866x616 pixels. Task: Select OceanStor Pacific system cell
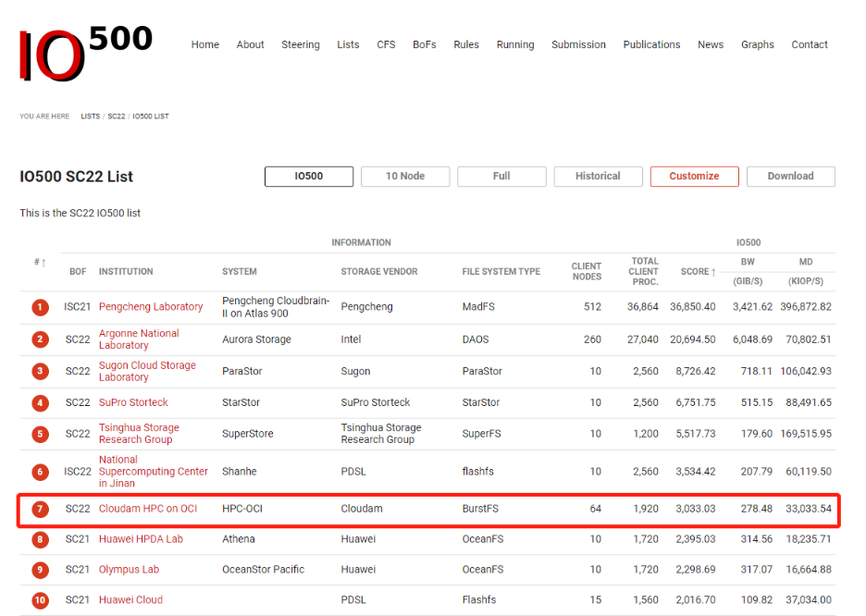[263, 570]
